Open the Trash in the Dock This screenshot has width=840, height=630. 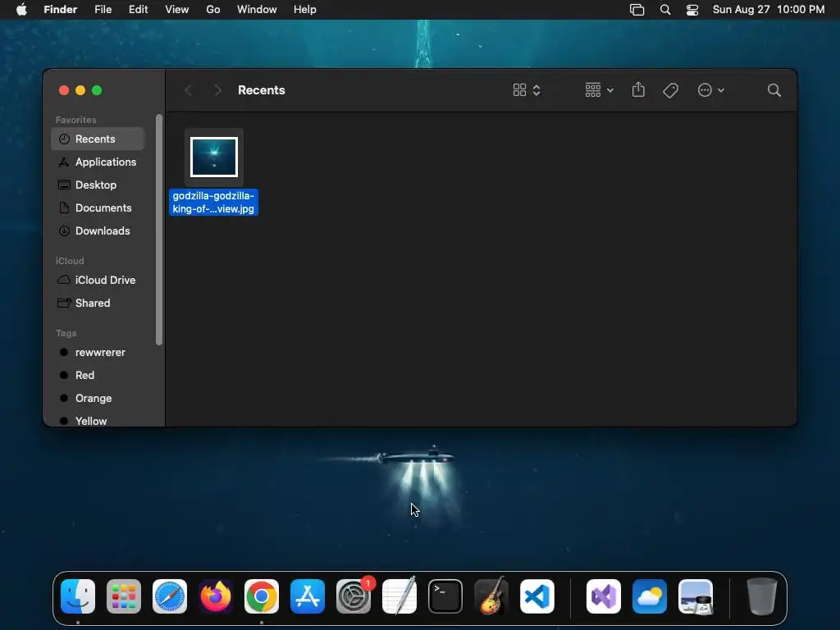(x=762, y=596)
